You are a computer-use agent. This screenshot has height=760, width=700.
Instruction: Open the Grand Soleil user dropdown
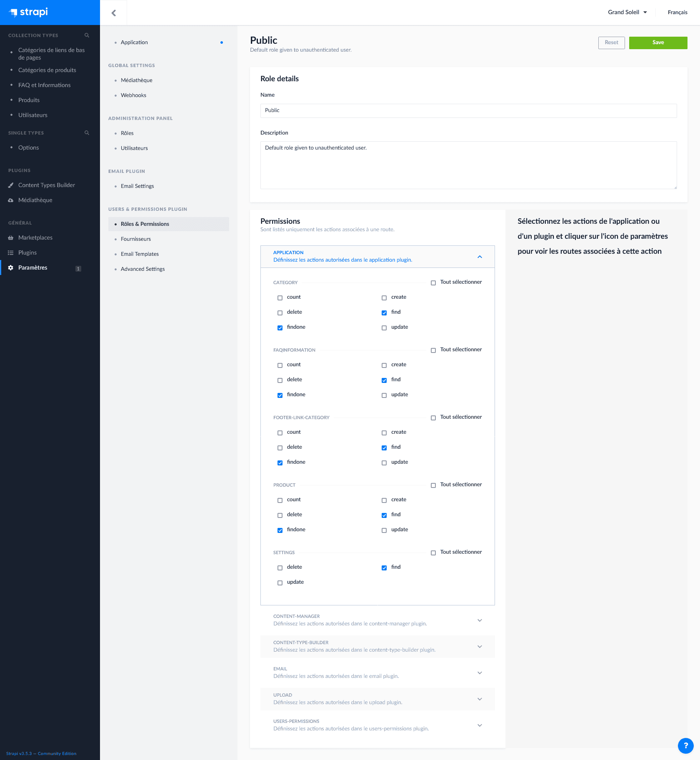point(627,12)
